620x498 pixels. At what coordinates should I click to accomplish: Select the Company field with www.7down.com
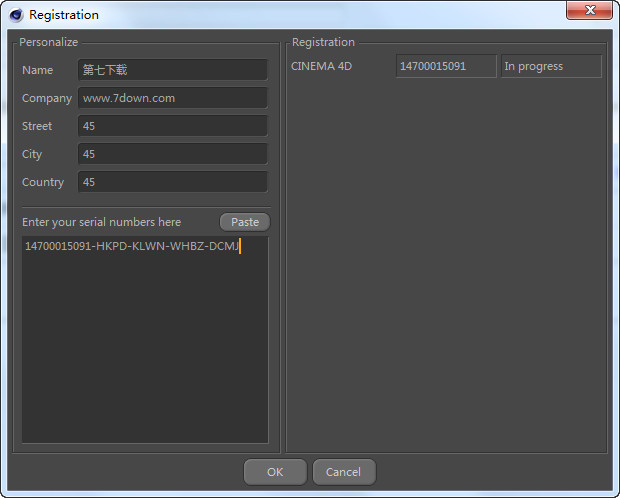pyautogui.click(x=172, y=98)
